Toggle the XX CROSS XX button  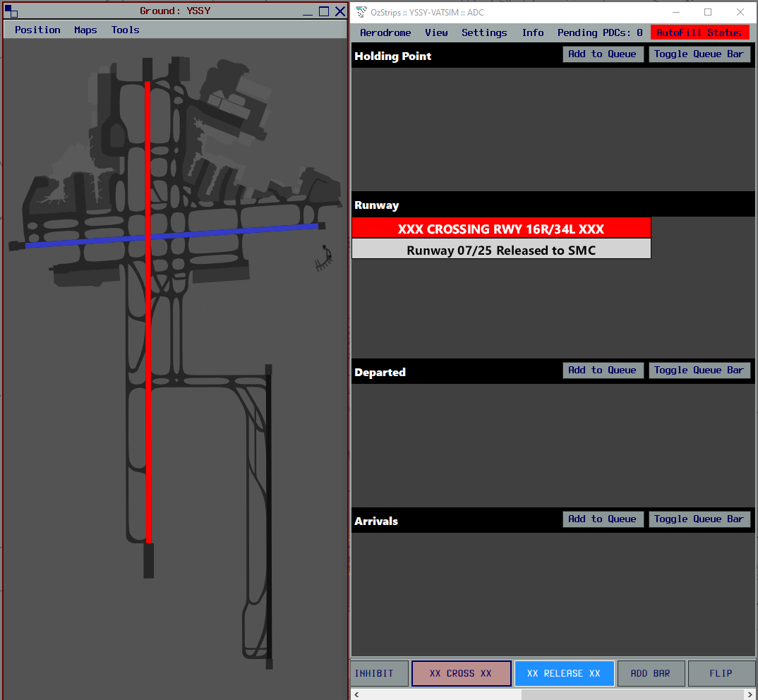[461, 673]
